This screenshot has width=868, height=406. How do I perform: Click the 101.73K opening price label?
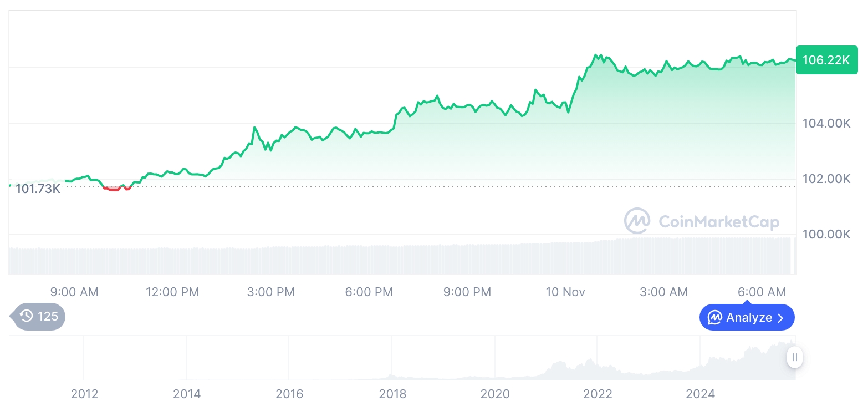[x=38, y=189]
